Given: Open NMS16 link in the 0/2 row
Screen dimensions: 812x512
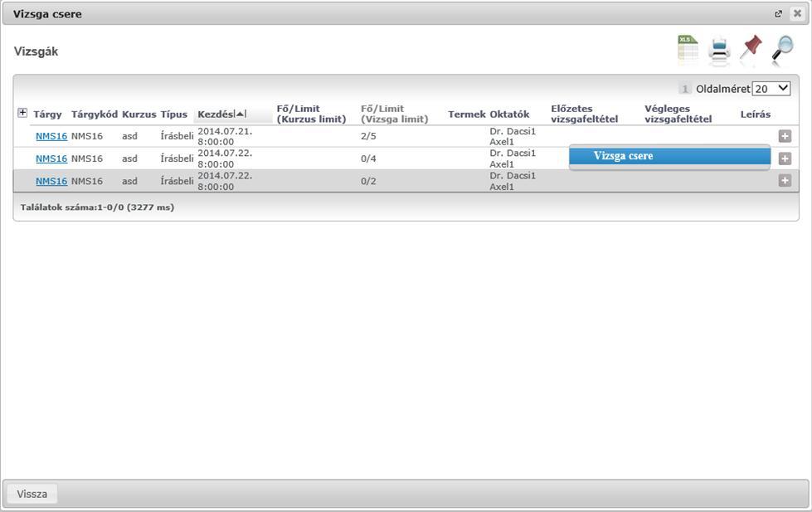Looking at the screenshot, I should point(51,181).
